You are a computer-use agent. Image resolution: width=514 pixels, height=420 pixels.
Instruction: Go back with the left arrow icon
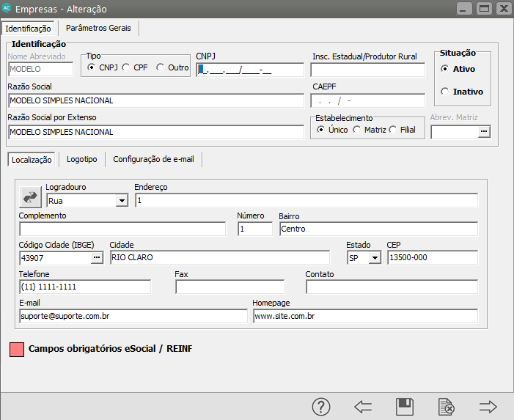pos(362,407)
